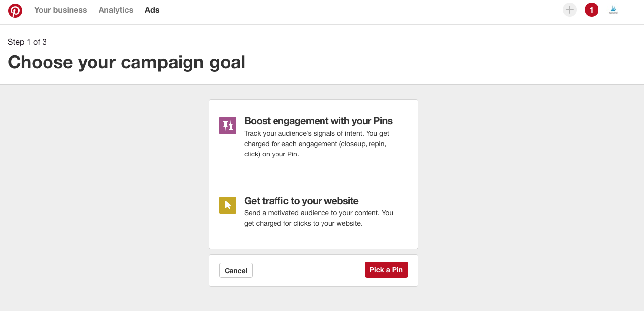Click the Pick a Pin button

(386, 270)
